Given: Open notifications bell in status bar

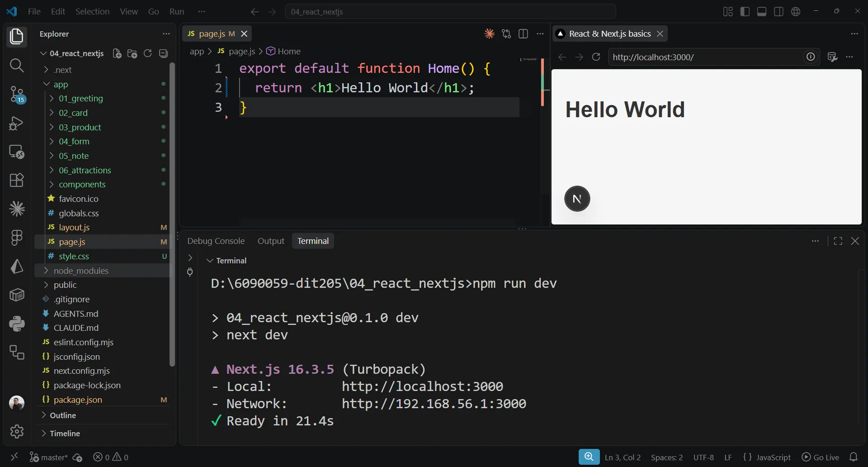Looking at the screenshot, I should click(854, 457).
